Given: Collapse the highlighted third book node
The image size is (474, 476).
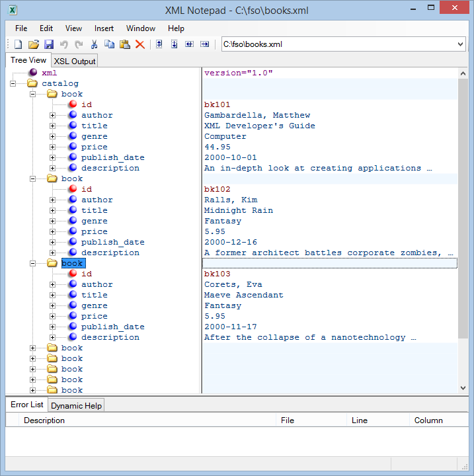Looking at the screenshot, I should tap(33, 264).
